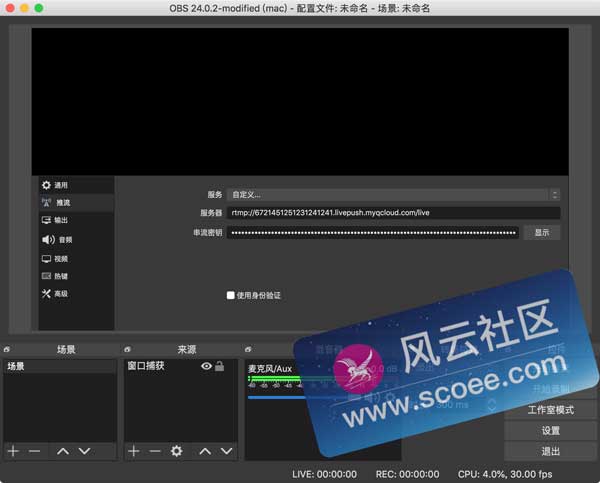Move source down with the down arrow
600x483 pixels.
point(227,451)
